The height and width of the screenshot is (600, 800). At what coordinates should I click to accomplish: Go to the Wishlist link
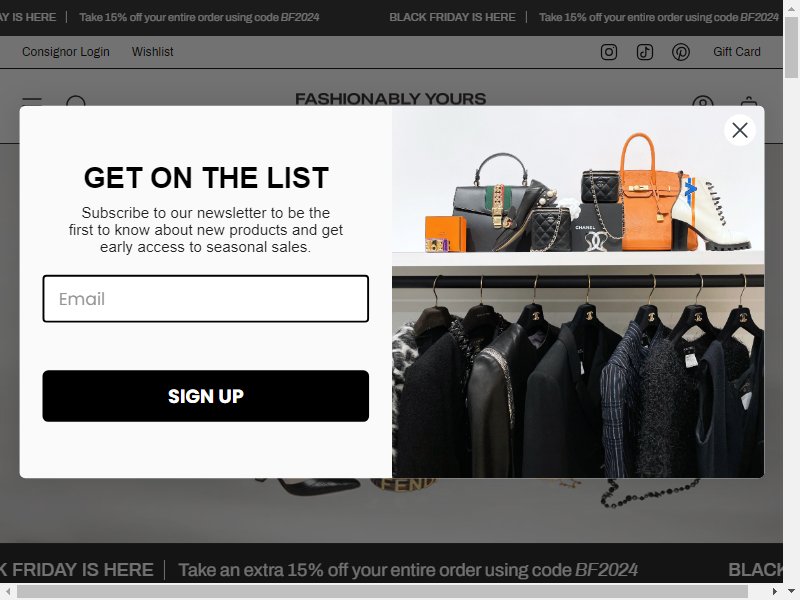(153, 52)
